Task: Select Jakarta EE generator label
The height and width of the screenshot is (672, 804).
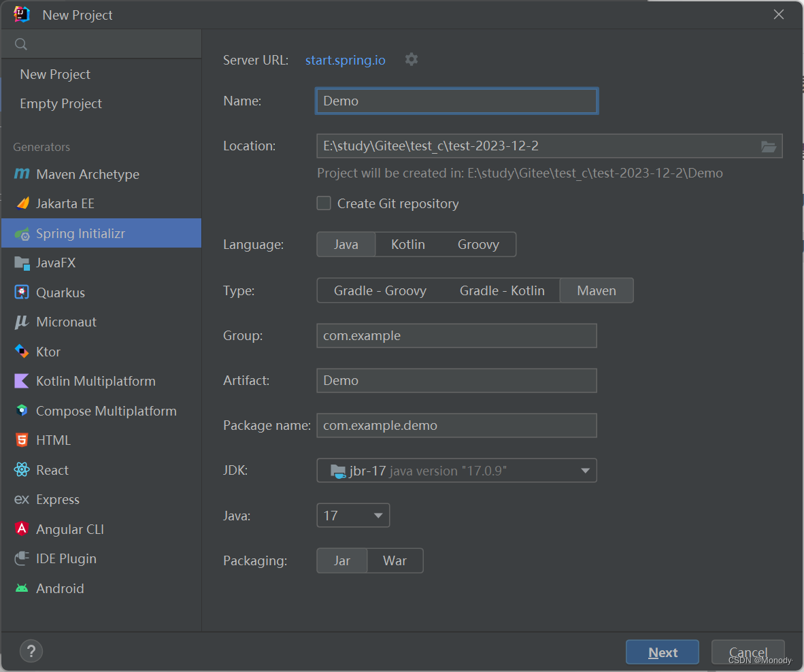Action: (x=65, y=204)
